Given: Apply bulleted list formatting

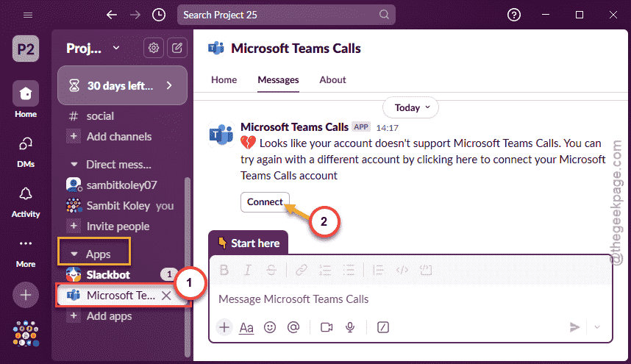Looking at the screenshot, I should [x=349, y=270].
